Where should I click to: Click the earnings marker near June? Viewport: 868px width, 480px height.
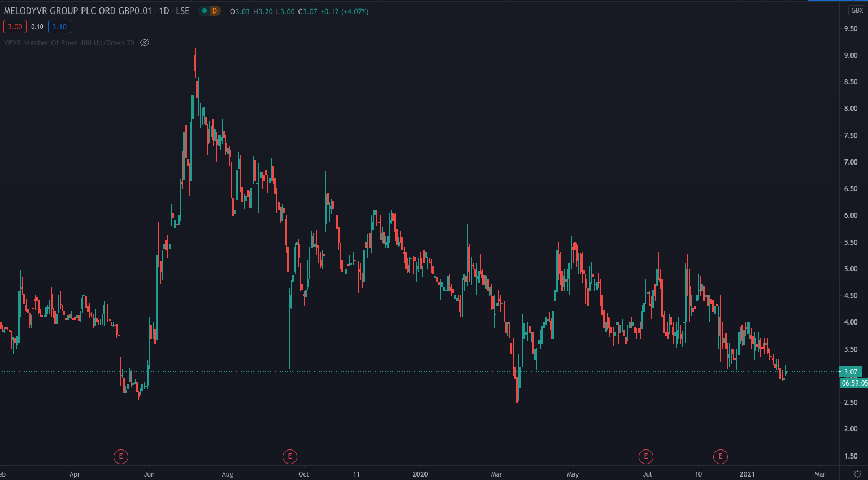(x=120, y=456)
